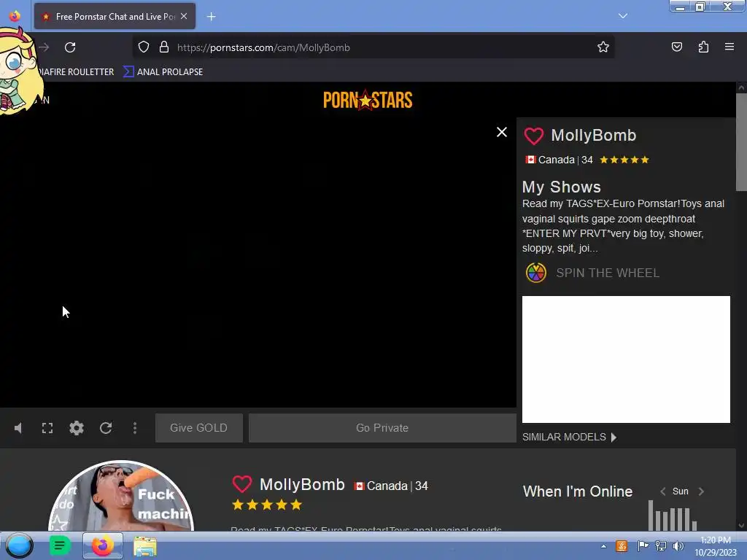The image size is (747, 560).
Task: Open the network icon in the system tray
Action: (x=661, y=546)
